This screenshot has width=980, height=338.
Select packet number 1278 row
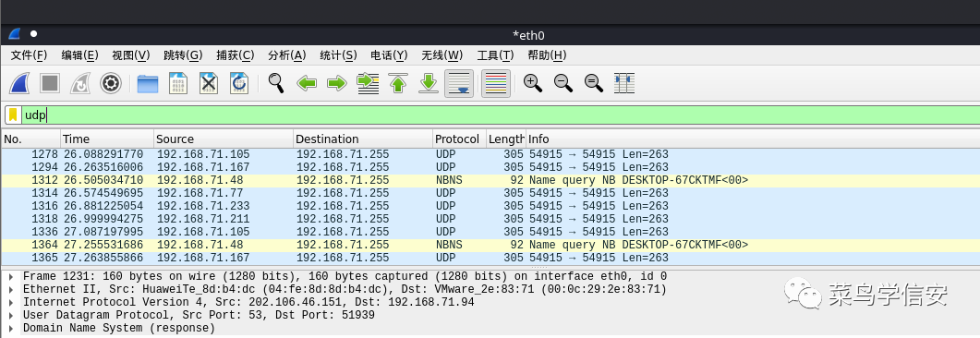(490, 154)
